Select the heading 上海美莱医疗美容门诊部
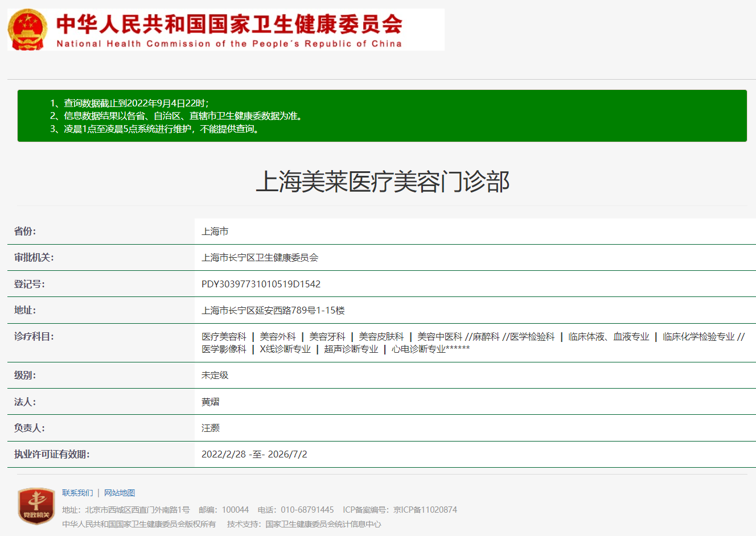This screenshot has height=536, width=756. (x=382, y=182)
